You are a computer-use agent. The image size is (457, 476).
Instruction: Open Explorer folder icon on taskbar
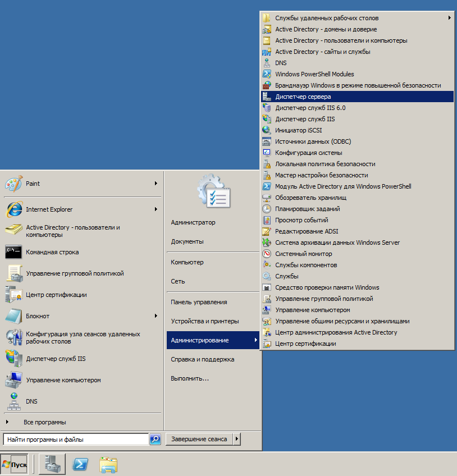point(108,465)
